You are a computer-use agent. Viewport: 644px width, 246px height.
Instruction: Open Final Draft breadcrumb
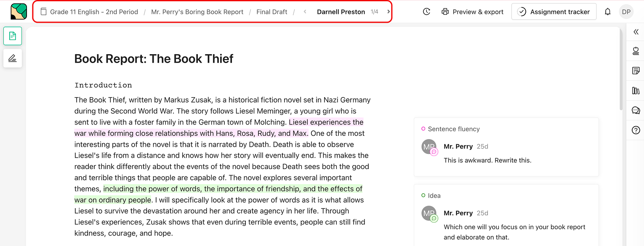click(x=272, y=12)
